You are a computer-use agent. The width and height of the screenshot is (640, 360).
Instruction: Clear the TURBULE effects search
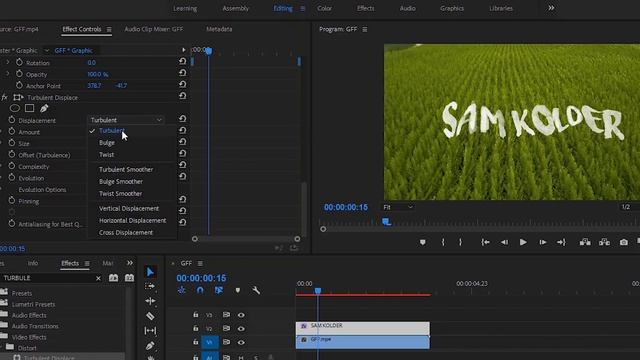(98, 278)
